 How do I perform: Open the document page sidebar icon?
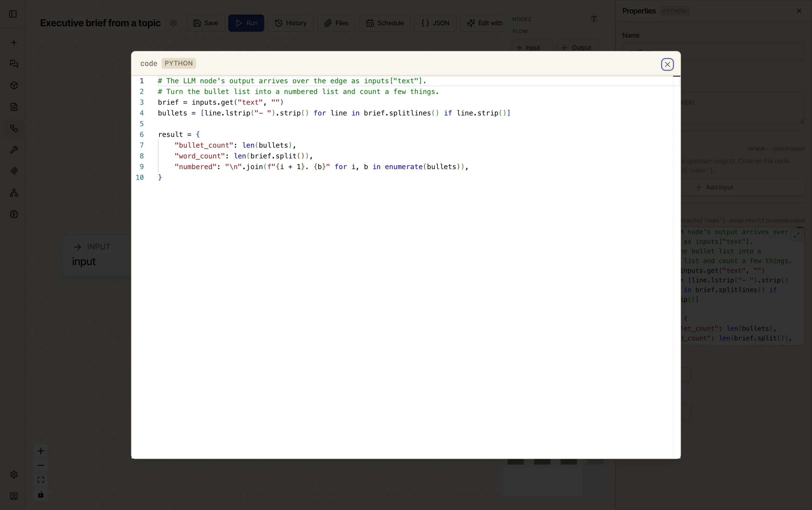(14, 107)
